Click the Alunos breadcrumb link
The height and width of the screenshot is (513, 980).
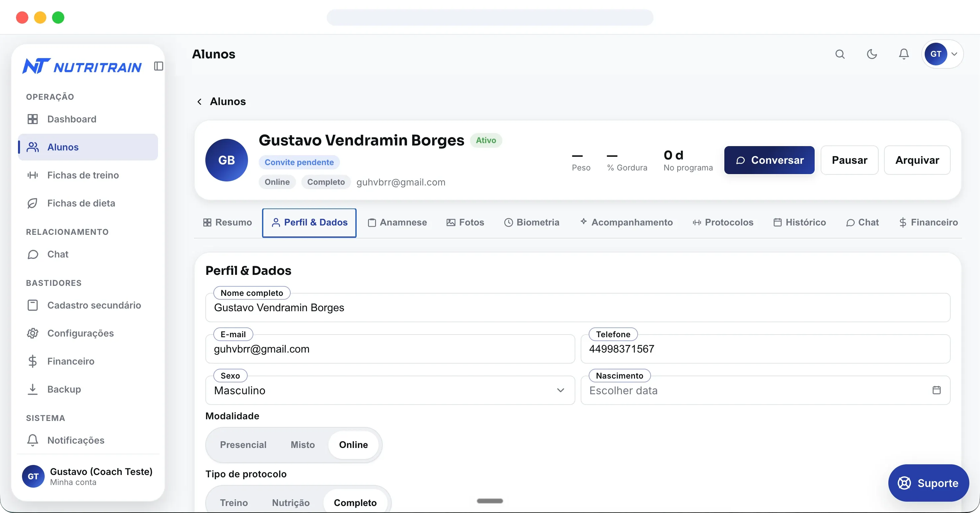point(227,102)
